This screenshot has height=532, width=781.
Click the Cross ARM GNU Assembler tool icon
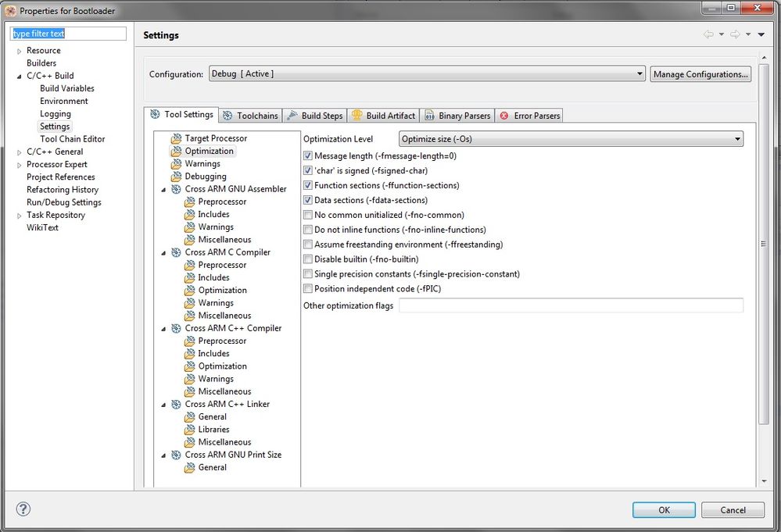(176, 189)
